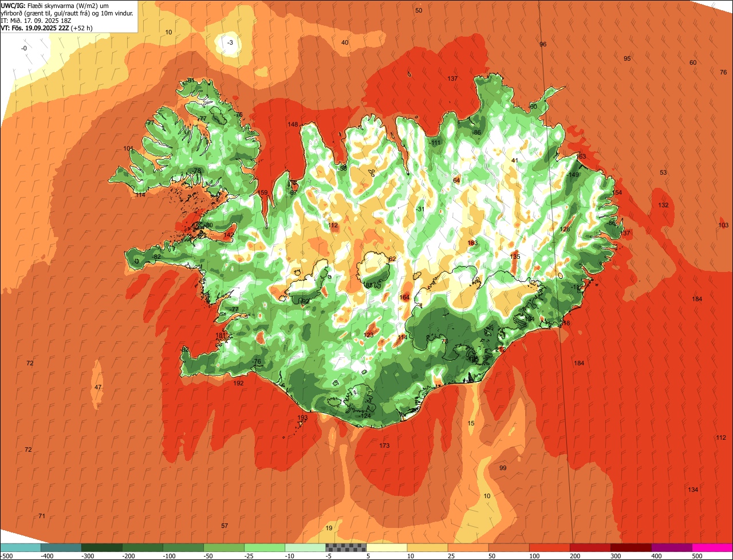Select the pale yellow legend swatch labeled 5
Screen dimensions: 733x560
click(387, 547)
